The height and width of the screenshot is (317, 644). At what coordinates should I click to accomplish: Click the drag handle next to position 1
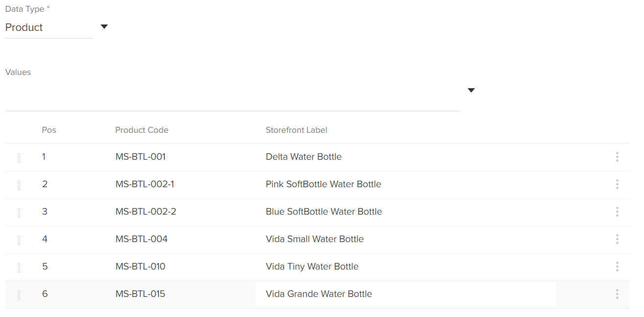coord(19,158)
